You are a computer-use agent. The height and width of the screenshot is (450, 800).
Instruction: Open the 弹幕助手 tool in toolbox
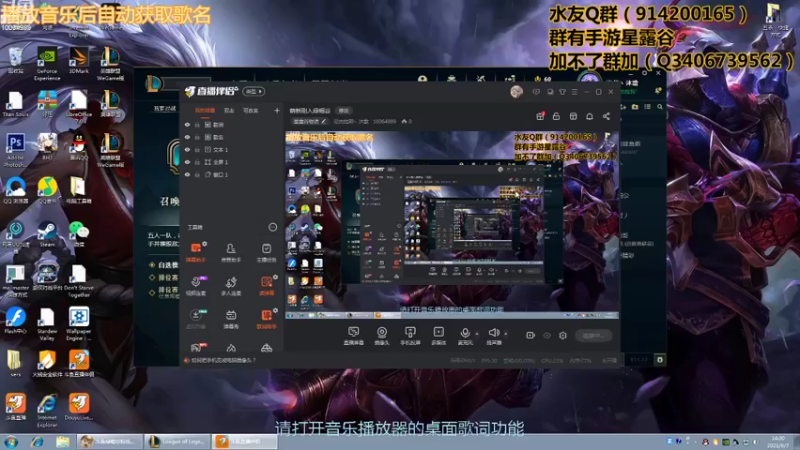(x=196, y=253)
